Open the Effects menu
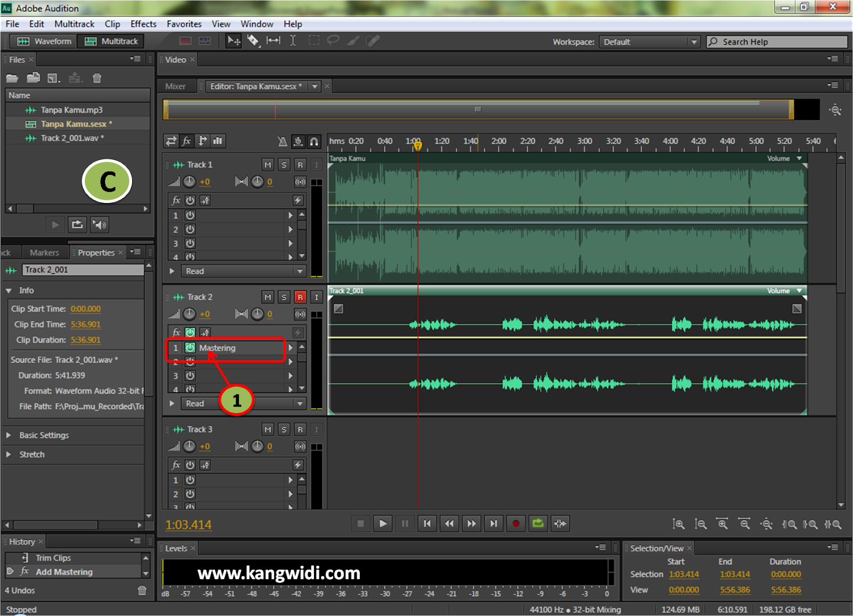Viewport: 853px width, 616px height. click(143, 23)
